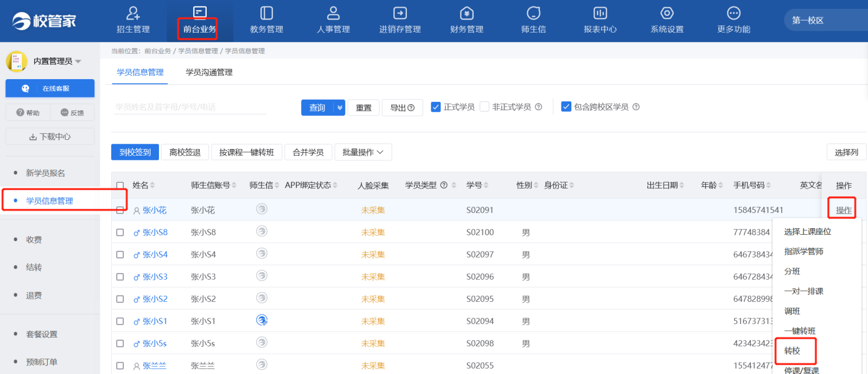Screen dimensions: 868x374
Task: Open the 前台业务 module icon
Action: pos(200,13)
